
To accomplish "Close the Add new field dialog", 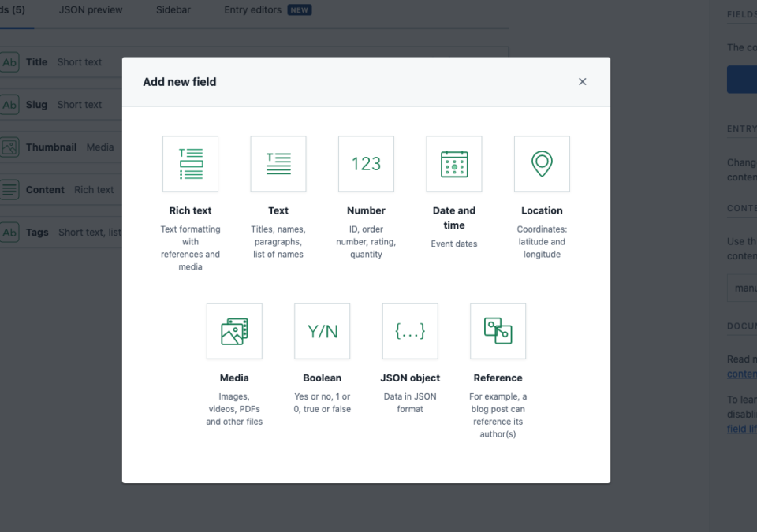I will tap(582, 82).
